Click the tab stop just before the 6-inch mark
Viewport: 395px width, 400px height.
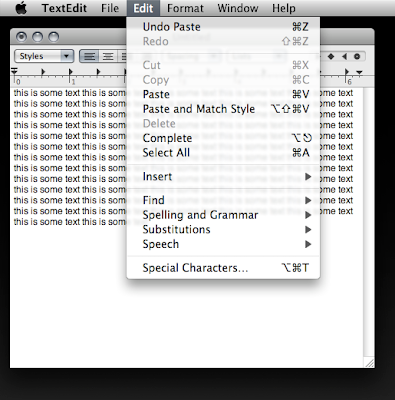click(347, 72)
